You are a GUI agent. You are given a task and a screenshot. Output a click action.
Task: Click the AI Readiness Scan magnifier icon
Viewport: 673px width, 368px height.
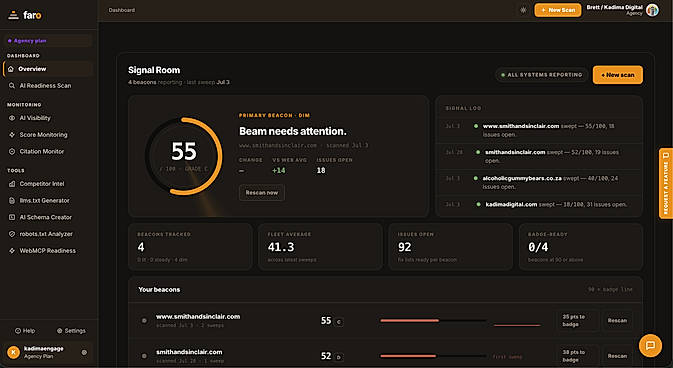point(12,85)
